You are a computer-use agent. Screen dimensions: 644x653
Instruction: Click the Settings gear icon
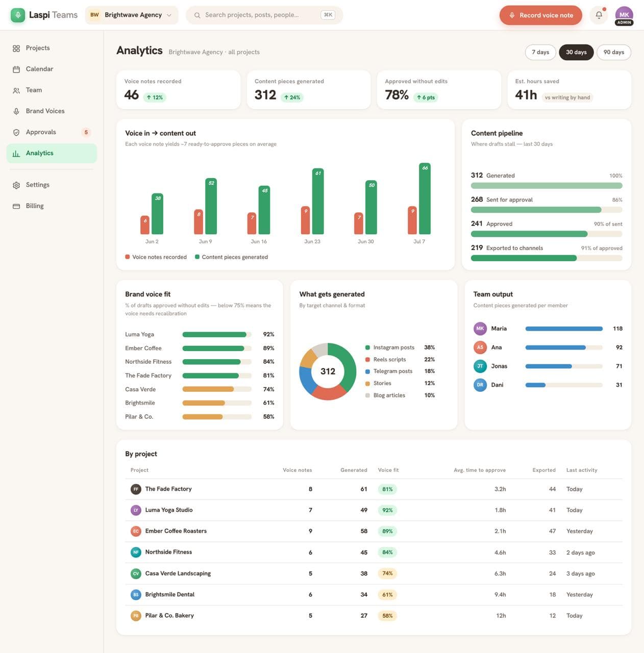[x=16, y=185]
